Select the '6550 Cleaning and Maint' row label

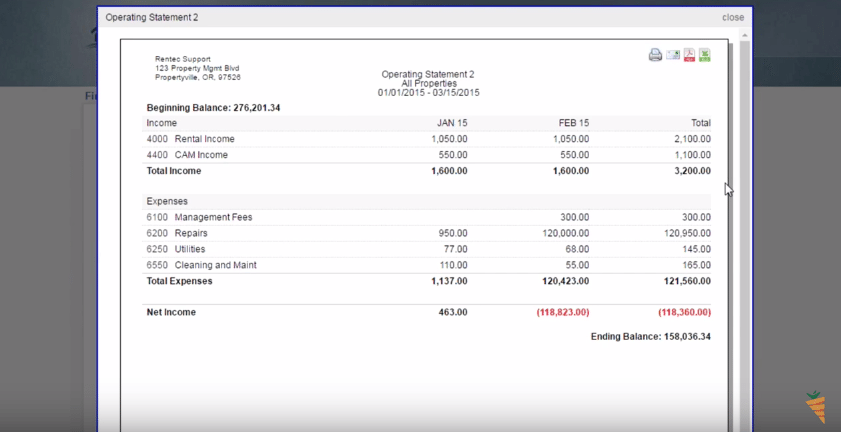pyautogui.click(x=202, y=265)
